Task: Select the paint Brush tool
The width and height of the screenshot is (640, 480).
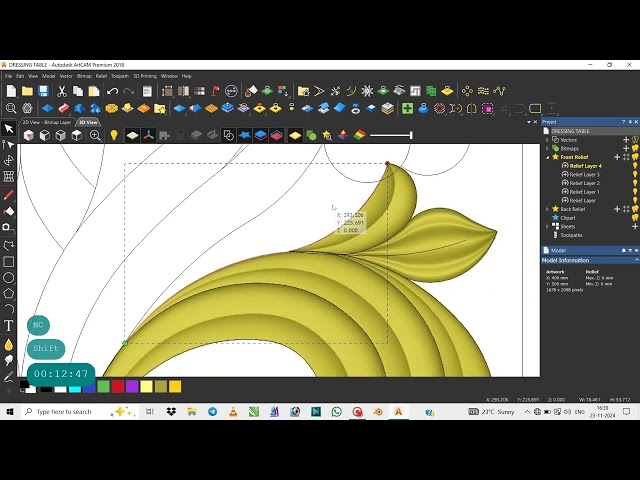Action: coord(9,195)
